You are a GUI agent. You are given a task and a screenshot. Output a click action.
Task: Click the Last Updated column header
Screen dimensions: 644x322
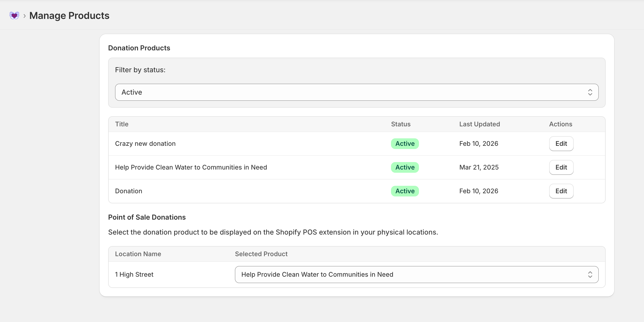point(479,124)
